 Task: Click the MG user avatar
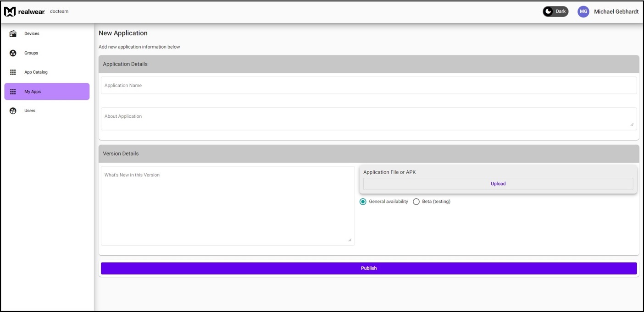coord(583,12)
